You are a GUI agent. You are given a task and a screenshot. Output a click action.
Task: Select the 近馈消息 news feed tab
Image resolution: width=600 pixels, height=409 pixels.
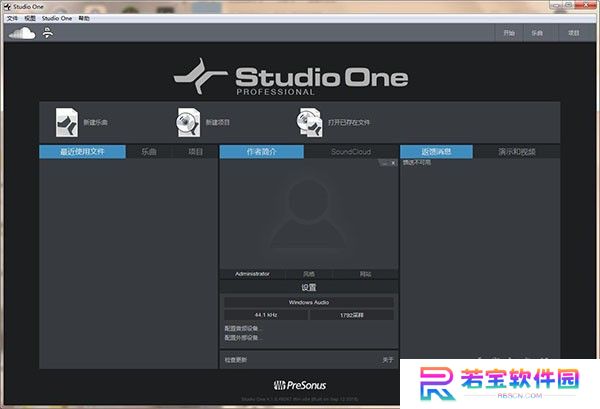click(436, 152)
